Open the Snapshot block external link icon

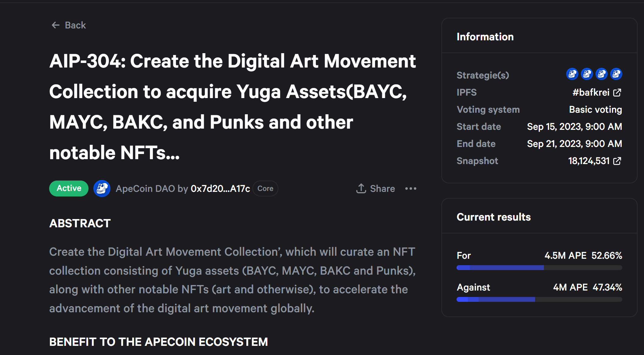pyautogui.click(x=617, y=161)
